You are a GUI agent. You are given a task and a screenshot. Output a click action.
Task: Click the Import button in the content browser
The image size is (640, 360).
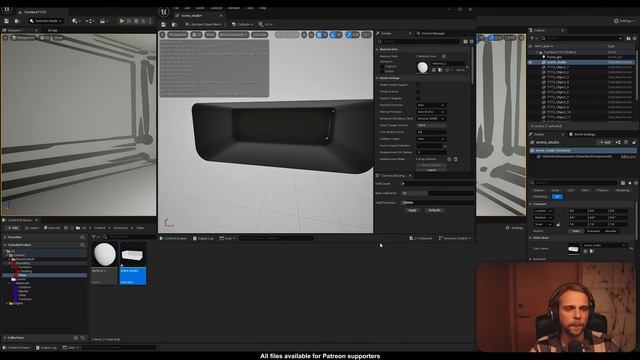pyautogui.click(x=32, y=228)
